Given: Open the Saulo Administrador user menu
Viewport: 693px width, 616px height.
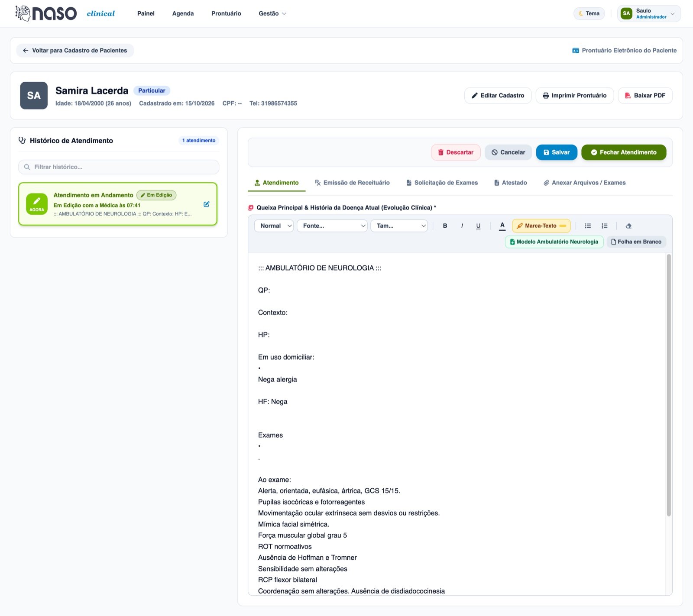Looking at the screenshot, I should pyautogui.click(x=649, y=13).
